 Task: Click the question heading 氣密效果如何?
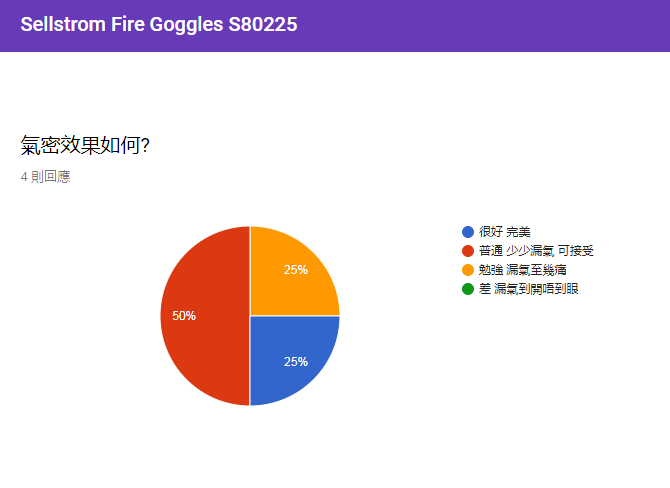[x=85, y=145]
